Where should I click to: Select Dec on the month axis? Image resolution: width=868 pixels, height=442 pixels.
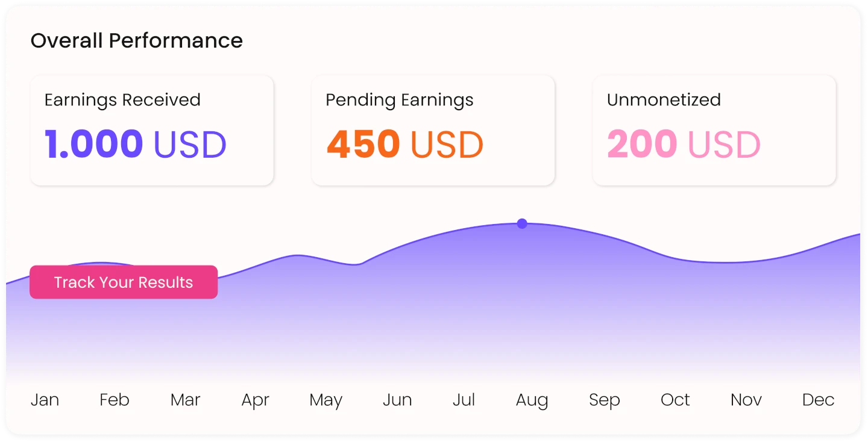818,400
